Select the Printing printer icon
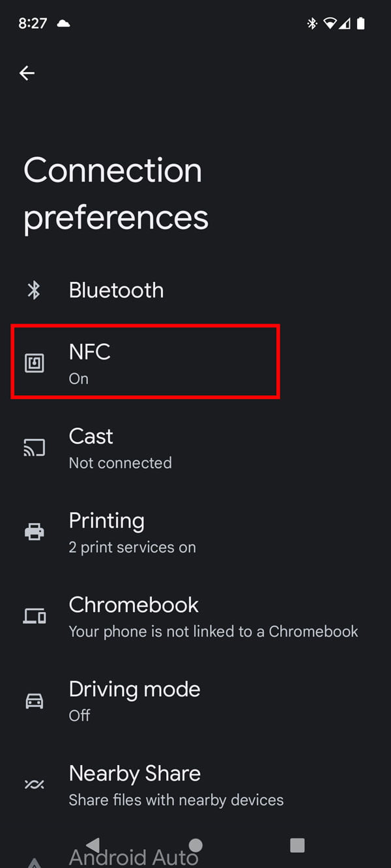 (x=34, y=531)
